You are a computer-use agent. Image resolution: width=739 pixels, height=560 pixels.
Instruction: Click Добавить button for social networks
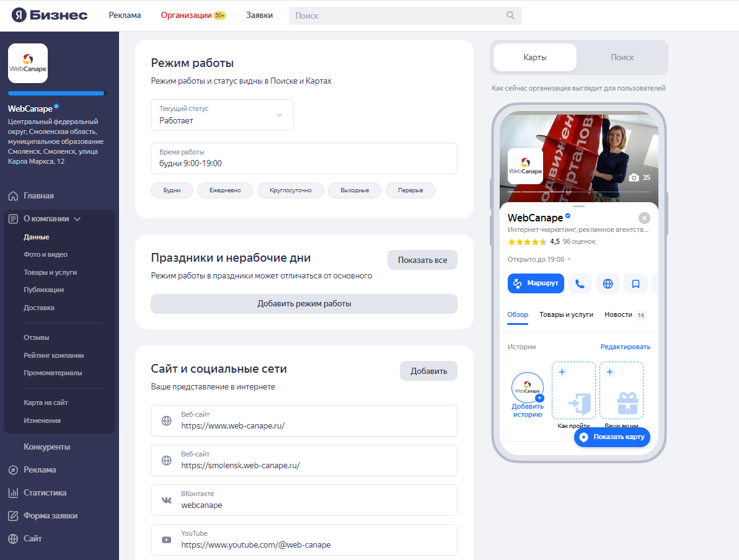pos(428,371)
